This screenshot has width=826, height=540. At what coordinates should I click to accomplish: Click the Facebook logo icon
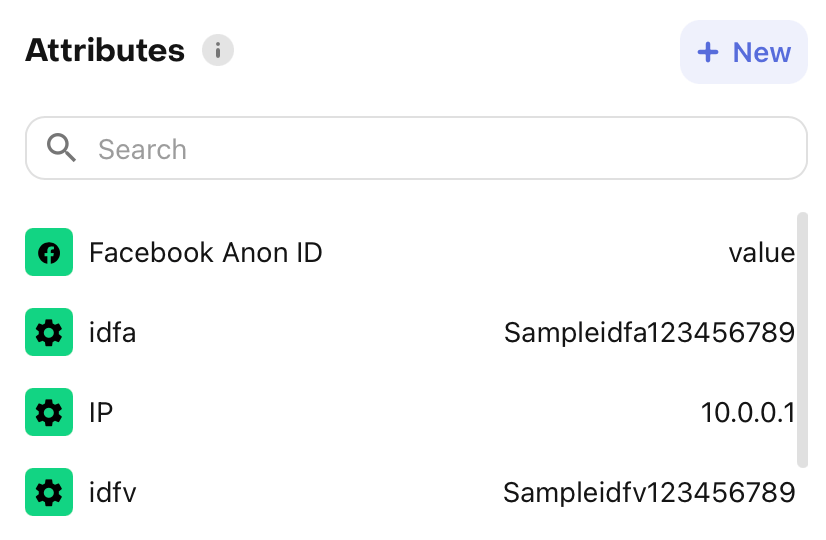pos(49,253)
